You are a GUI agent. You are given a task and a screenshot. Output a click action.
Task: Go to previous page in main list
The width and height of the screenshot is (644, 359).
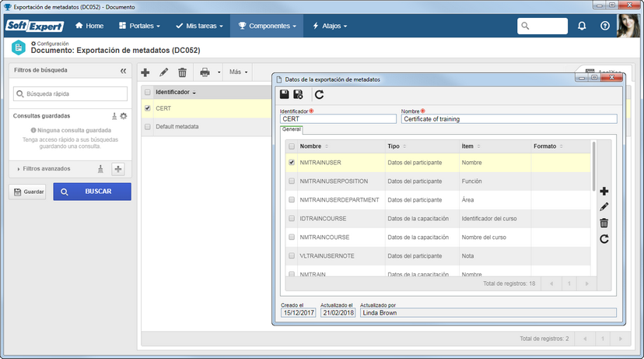585,339
